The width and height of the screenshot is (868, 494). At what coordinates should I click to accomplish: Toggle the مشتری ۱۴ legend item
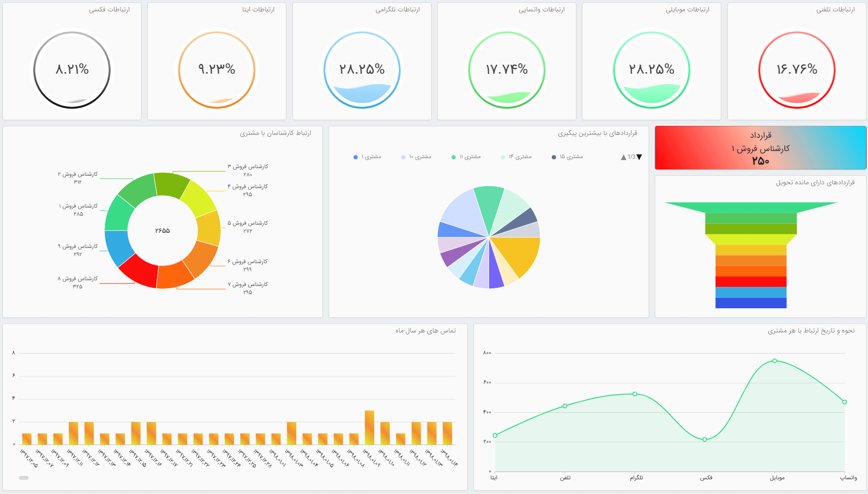pos(516,157)
